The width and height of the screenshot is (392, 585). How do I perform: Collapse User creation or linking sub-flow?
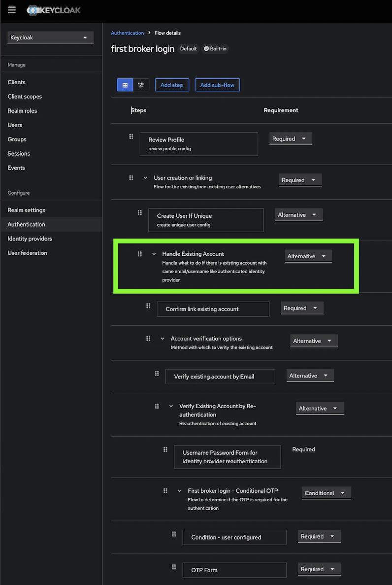(x=145, y=178)
